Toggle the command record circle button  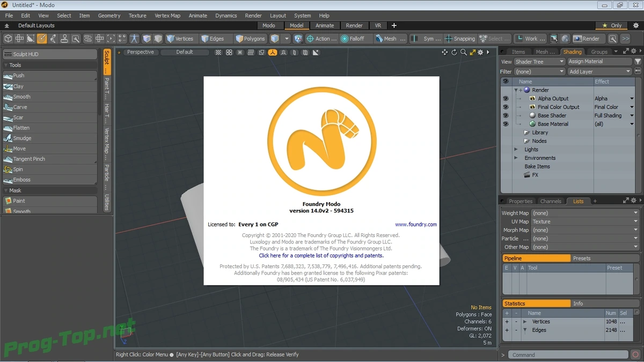point(635,354)
